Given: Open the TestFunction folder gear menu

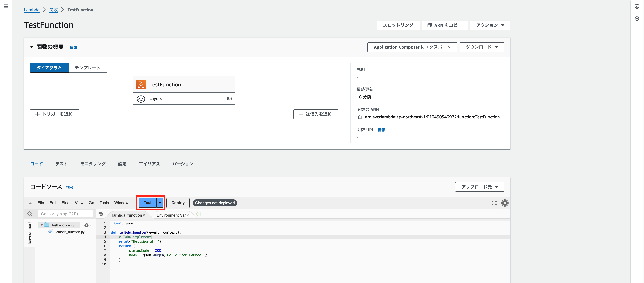Looking at the screenshot, I should point(87,225).
